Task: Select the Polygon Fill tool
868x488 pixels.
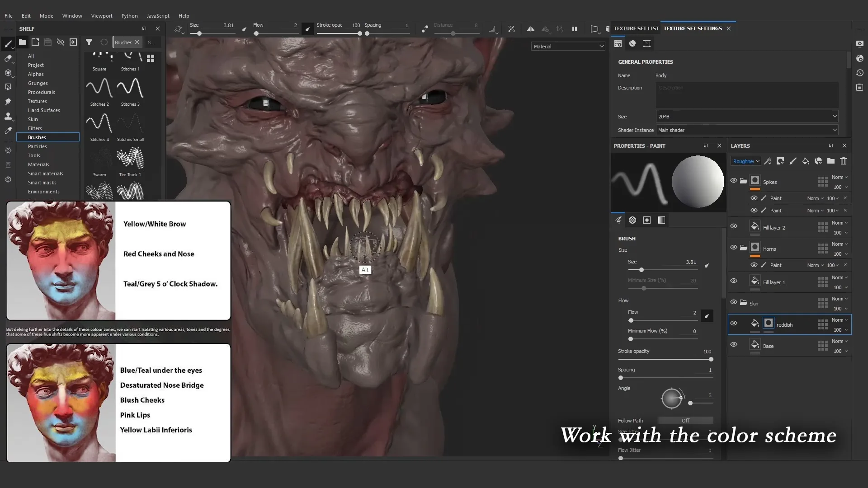Action: point(8,87)
